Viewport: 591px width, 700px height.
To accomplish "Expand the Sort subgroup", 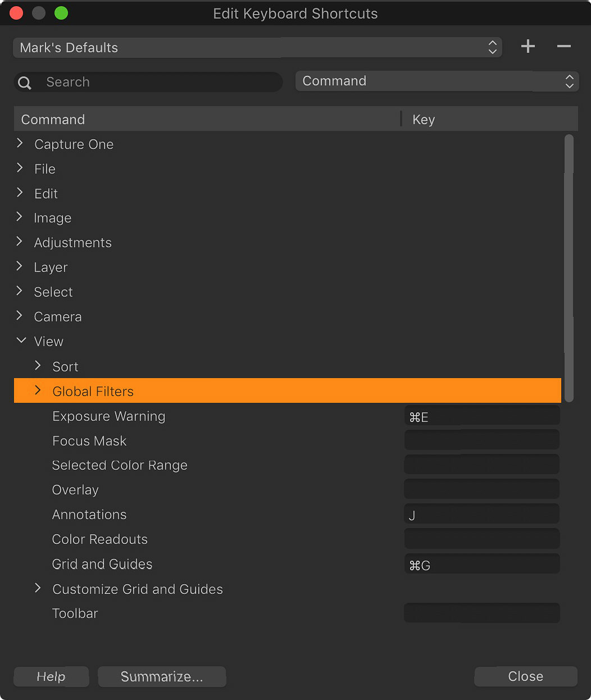I will pyautogui.click(x=38, y=366).
